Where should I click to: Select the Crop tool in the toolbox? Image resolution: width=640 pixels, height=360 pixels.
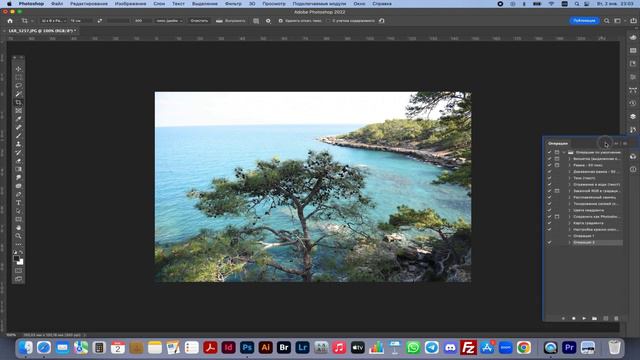point(18,102)
